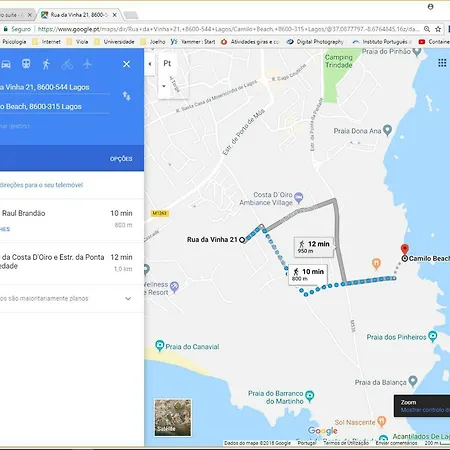Image resolution: width=450 pixels, height=450 pixels.
Task: Click the Praia do Canavial beach marker
Action: pos(160,345)
